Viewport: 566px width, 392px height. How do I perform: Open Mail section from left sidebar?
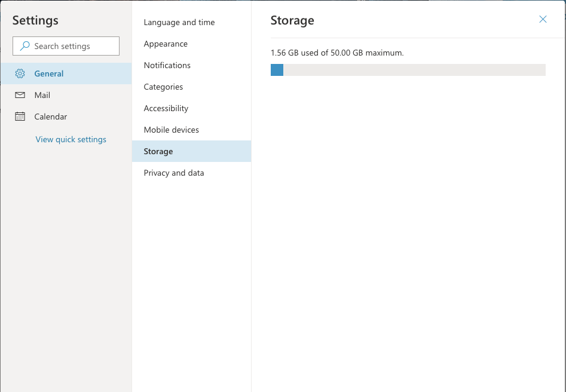(42, 94)
